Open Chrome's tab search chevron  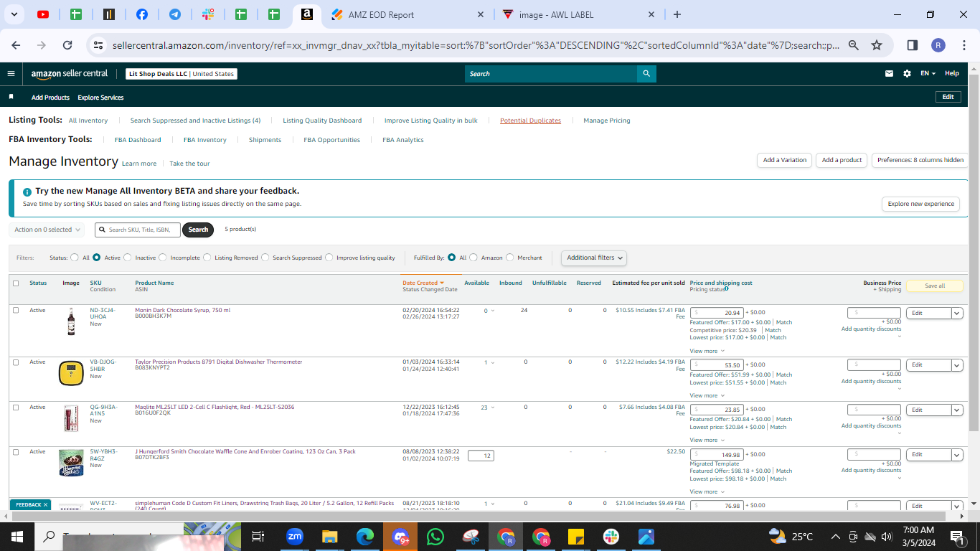click(14, 14)
